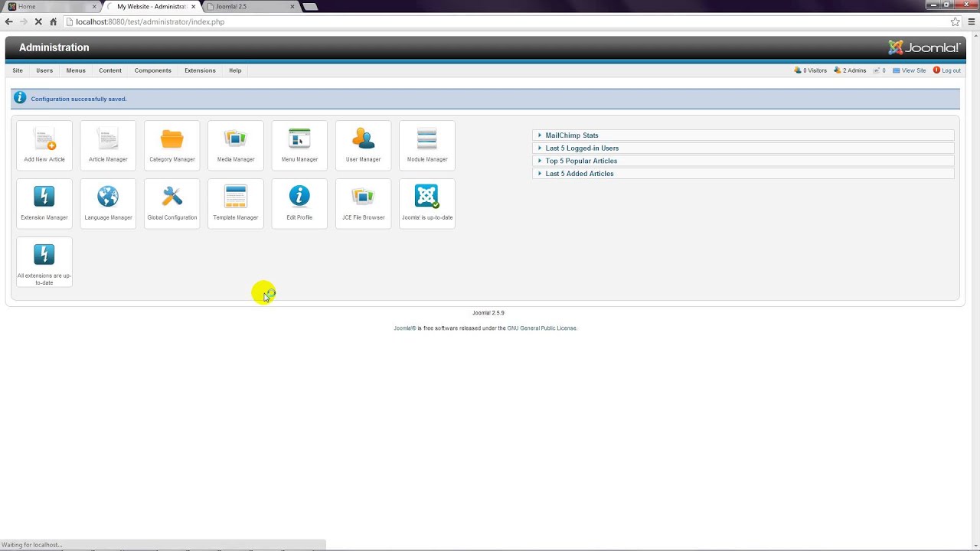The height and width of the screenshot is (551, 980).
Task: Stop page loading with X button
Action: pyautogui.click(x=38, y=22)
